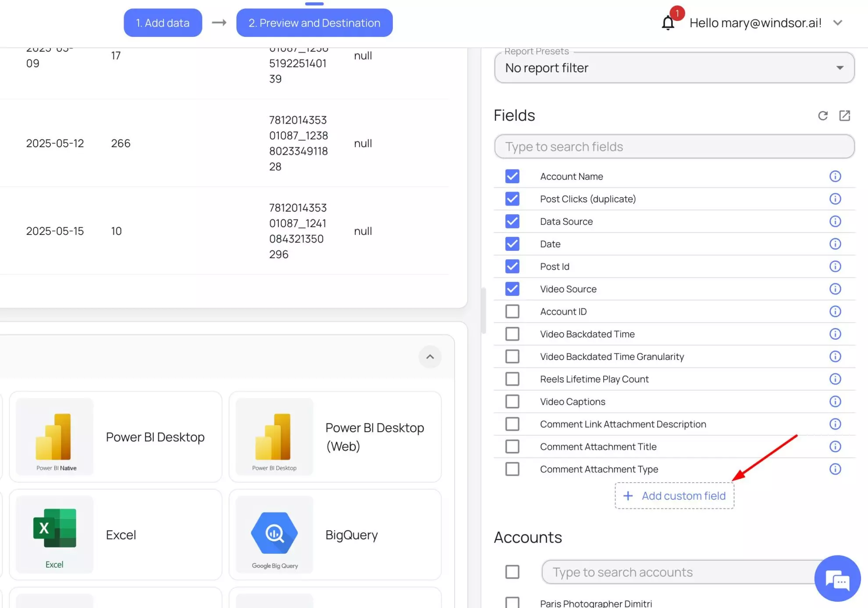Screen dimensions: 868x608
Task: Click the value 266 in preview table
Action: click(x=121, y=143)
